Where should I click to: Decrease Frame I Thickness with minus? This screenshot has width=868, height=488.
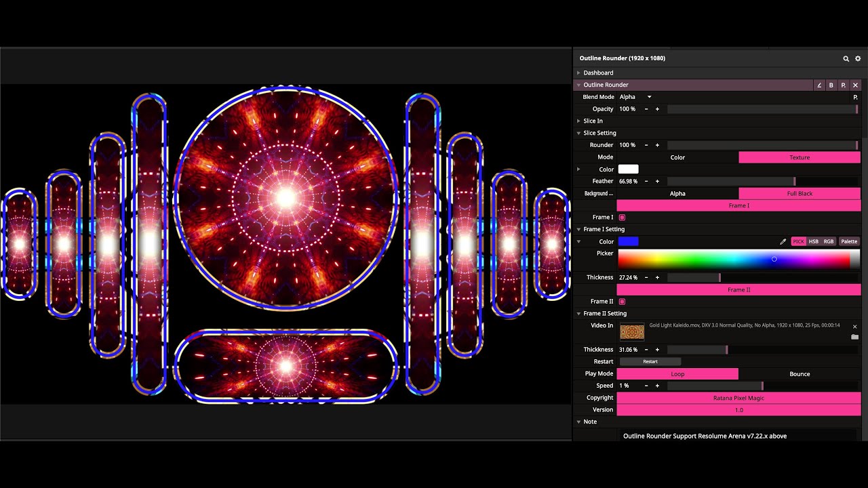click(x=646, y=278)
